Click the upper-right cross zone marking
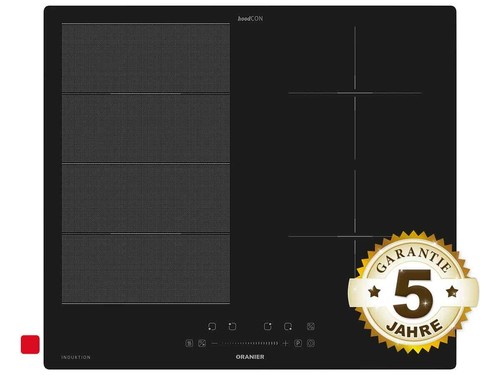This screenshot has width=500, height=375. (355, 93)
